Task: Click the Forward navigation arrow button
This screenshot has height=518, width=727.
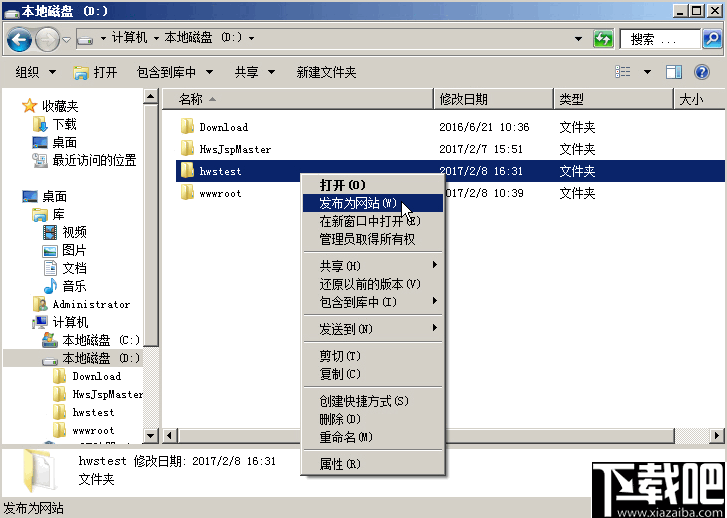Action: tap(47, 40)
